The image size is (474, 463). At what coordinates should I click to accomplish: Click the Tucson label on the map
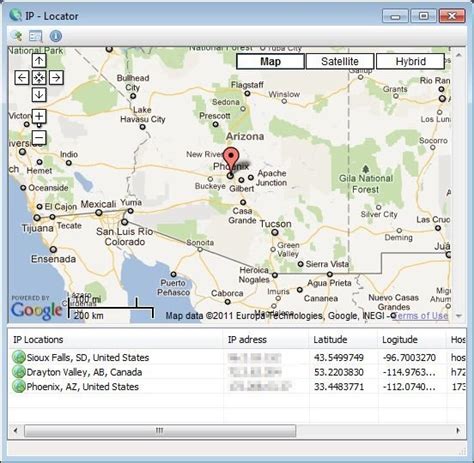275,223
